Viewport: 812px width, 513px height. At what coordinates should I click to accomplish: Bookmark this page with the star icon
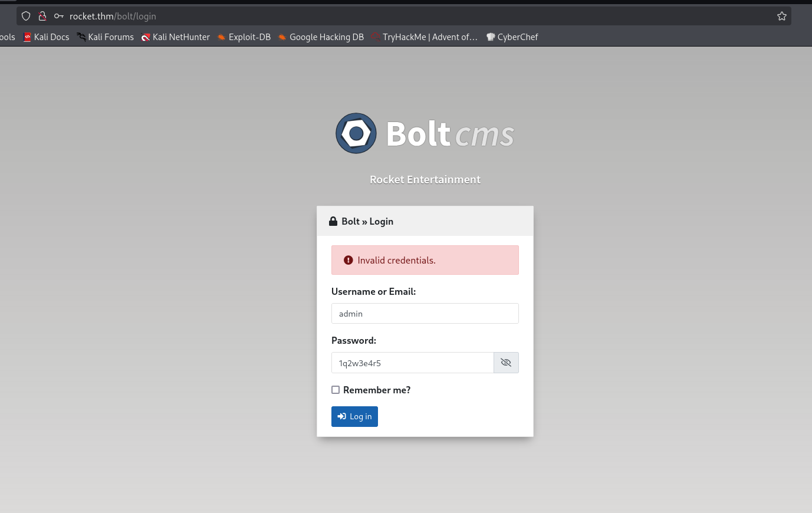(781, 16)
